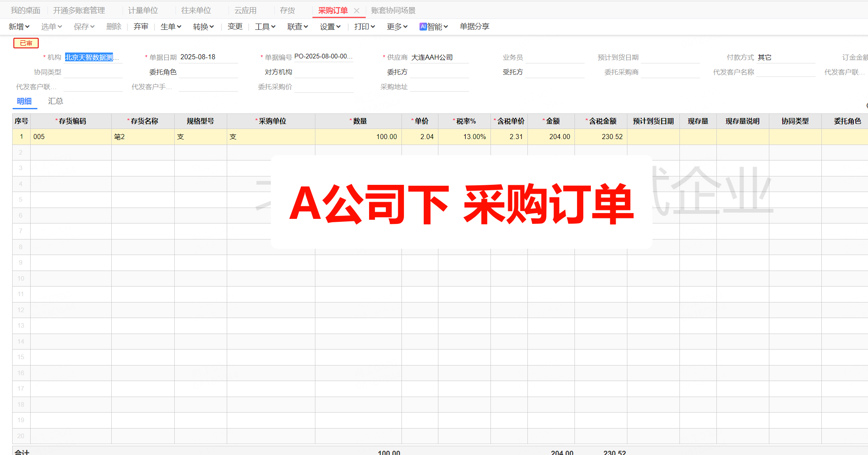Select cell 005 in row 1
Image resolution: width=868 pixels, height=455 pixels.
tap(71, 137)
